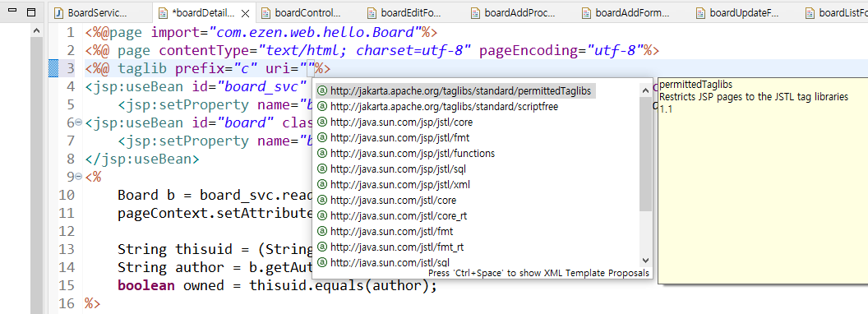This screenshot has width=868, height=314.
Task: Select http://java.sun.com/jsp/jstl/sql proposal
Action: [399, 169]
